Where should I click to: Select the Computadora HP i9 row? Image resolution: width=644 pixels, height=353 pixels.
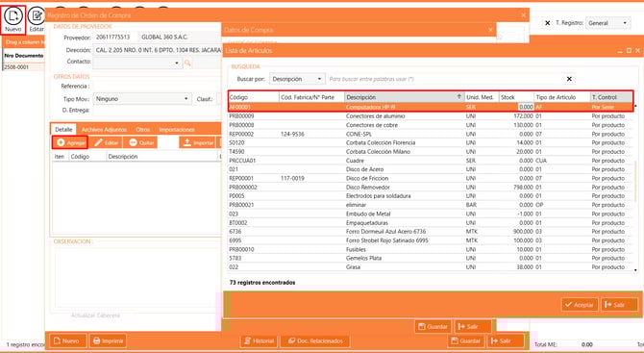pos(430,107)
